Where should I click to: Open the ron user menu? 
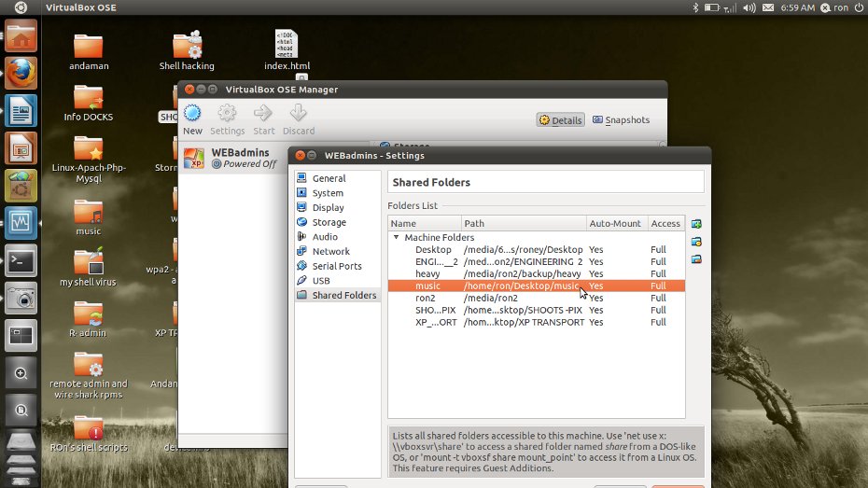(834, 7)
